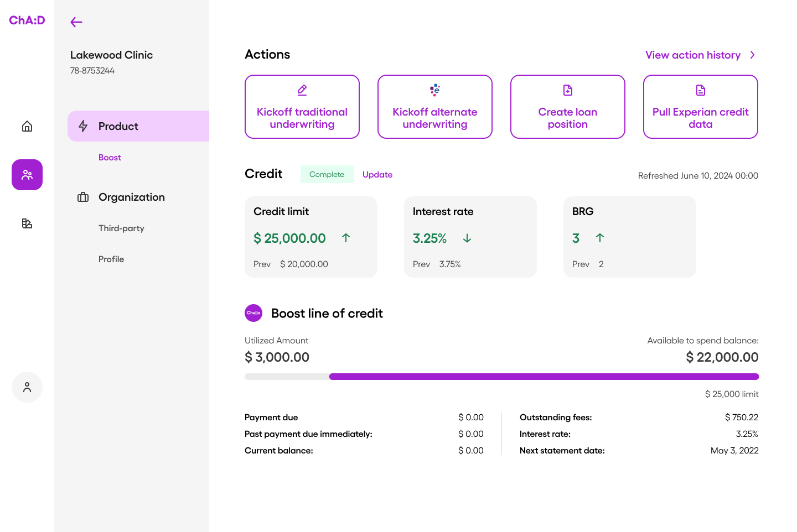
Task: Open the Profile sub-item
Action: [111, 259]
